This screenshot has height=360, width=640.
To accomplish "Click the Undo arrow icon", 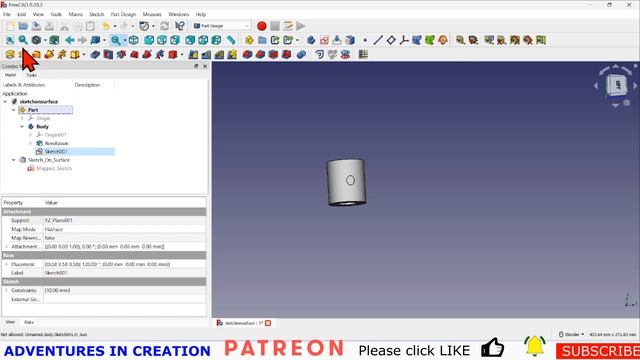I will click(106, 26).
